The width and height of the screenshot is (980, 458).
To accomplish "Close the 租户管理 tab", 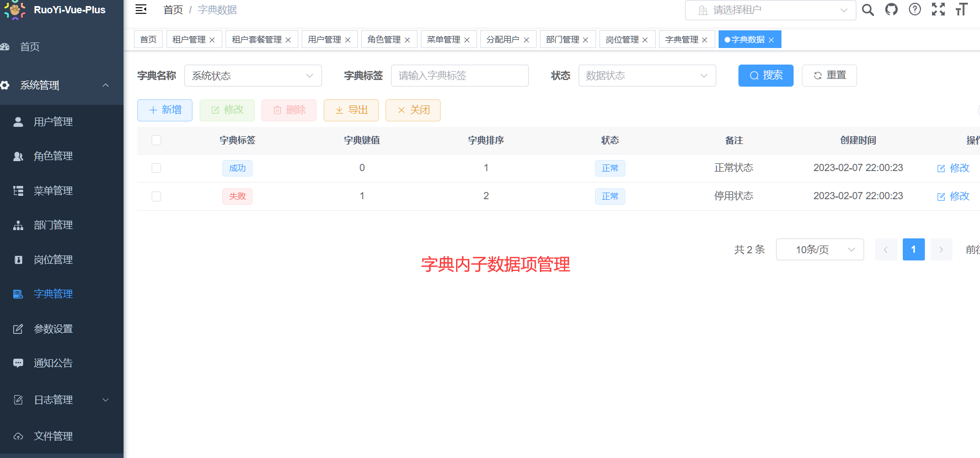I will [212, 40].
